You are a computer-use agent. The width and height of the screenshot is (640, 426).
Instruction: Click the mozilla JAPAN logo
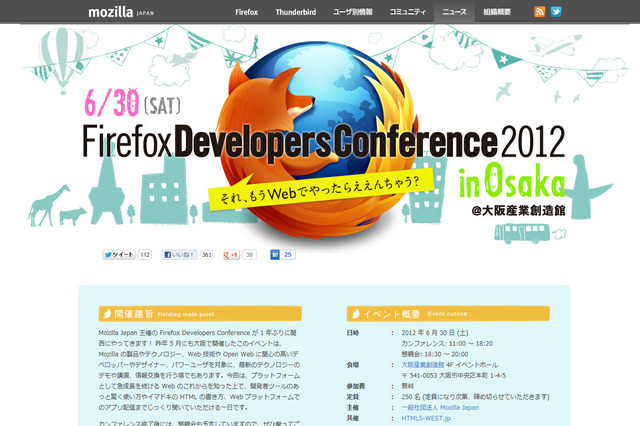coord(121,12)
